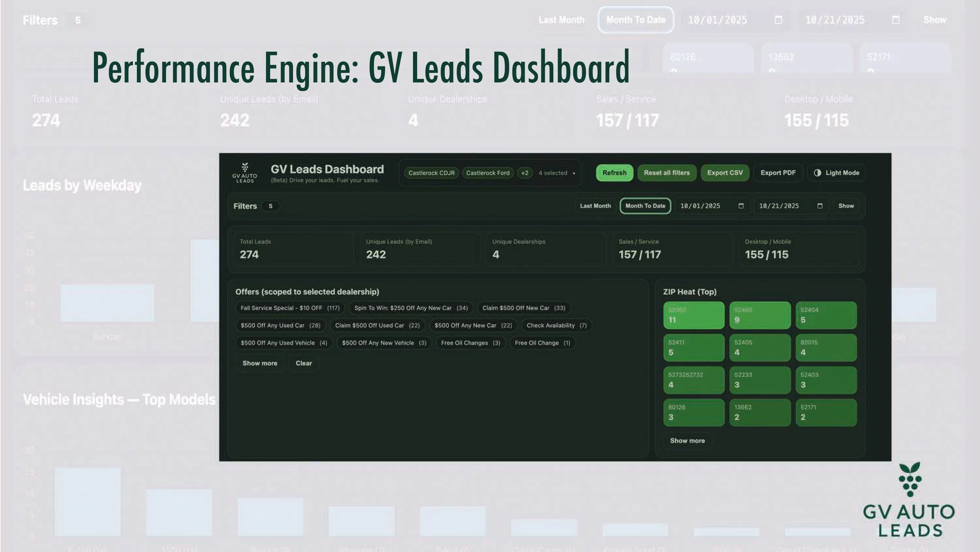Toggle the Fall Service Special offer filter
980x552 pixels.
290,308
